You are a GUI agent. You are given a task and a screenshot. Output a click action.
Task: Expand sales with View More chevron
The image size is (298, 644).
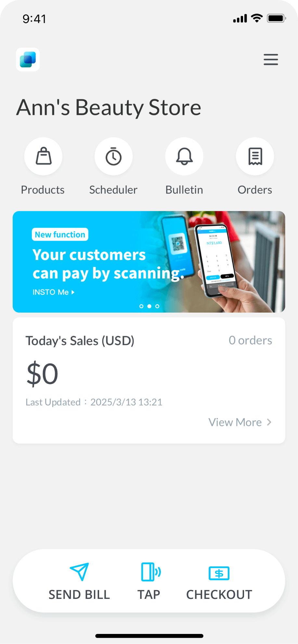(269, 422)
